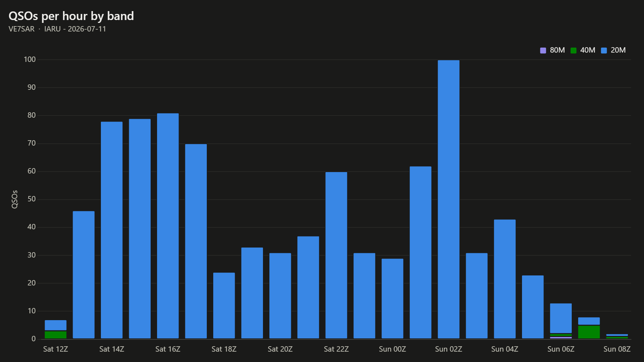This screenshot has height=362, width=644.
Task: Click the Sun 06Z x-axis label
Action: (x=561, y=349)
